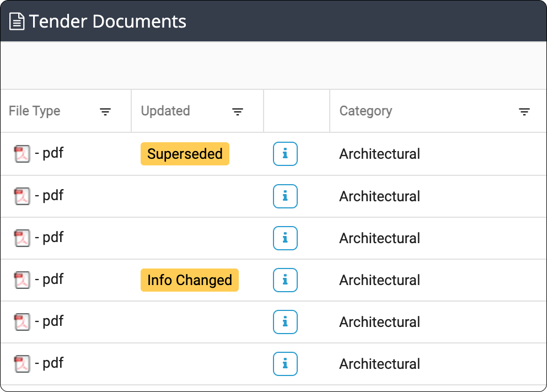This screenshot has width=547, height=392.
Task: Click the Tender Documents title text
Action: (108, 22)
